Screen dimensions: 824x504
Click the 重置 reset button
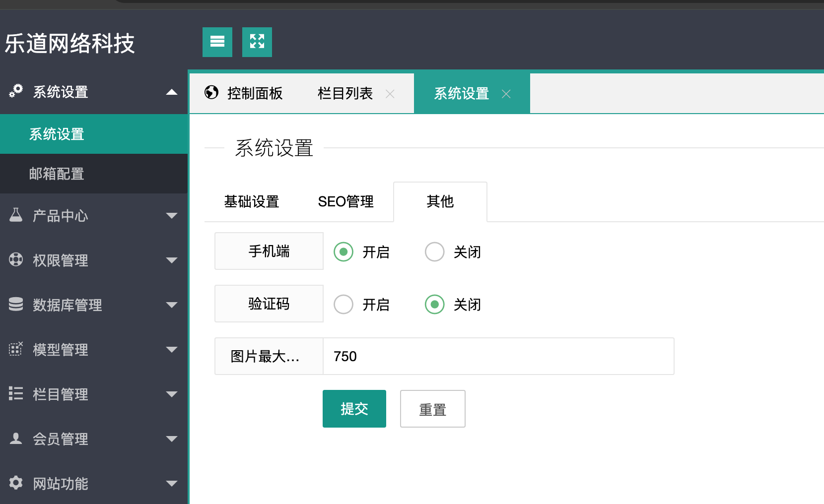coord(432,409)
